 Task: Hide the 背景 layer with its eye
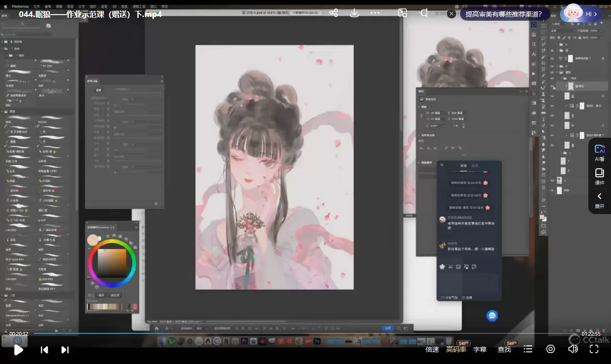tap(552, 190)
